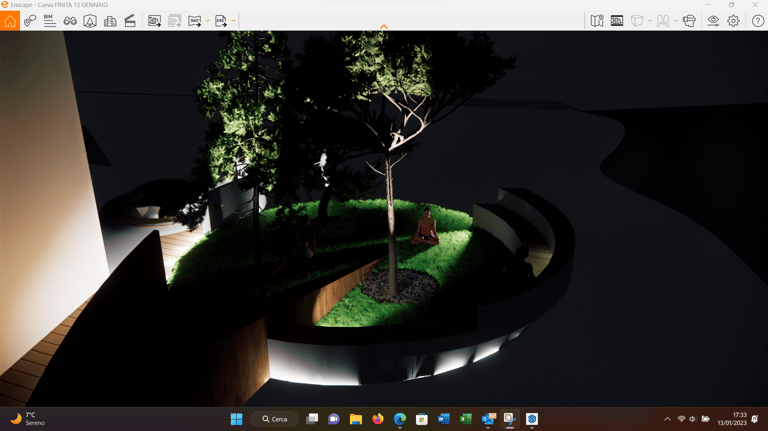
Task: Open the mini map icon
Action: (x=597, y=21)
